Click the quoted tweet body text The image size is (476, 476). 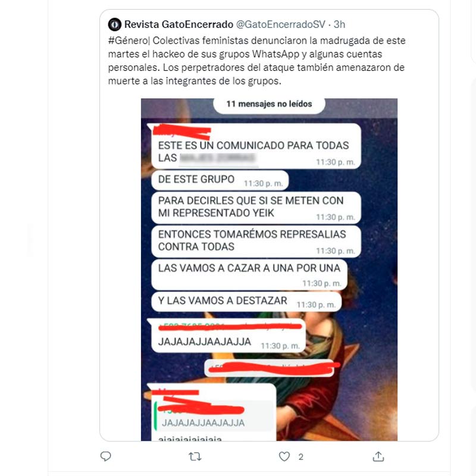256,61
